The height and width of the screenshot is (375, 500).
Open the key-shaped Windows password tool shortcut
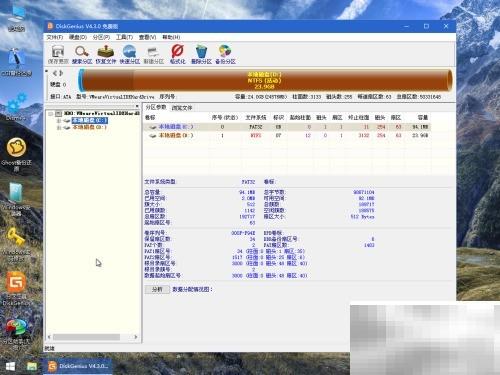pyautogui.click(x=16, y=244)
